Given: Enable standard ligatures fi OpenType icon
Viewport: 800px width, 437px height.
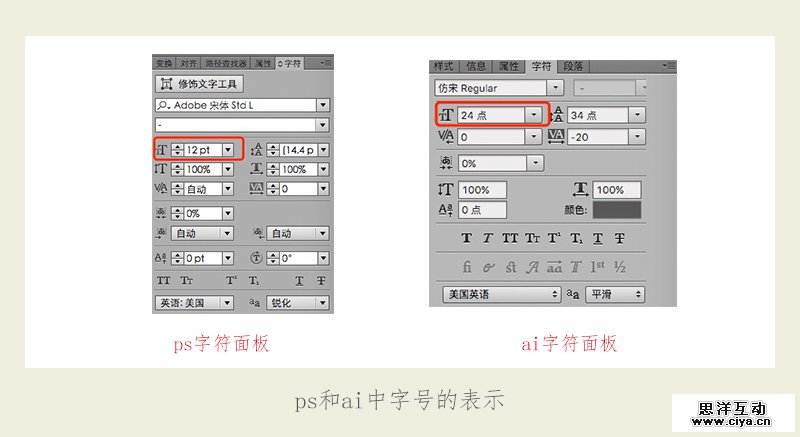Looking at the screenshot, I should tap(467, 267).
